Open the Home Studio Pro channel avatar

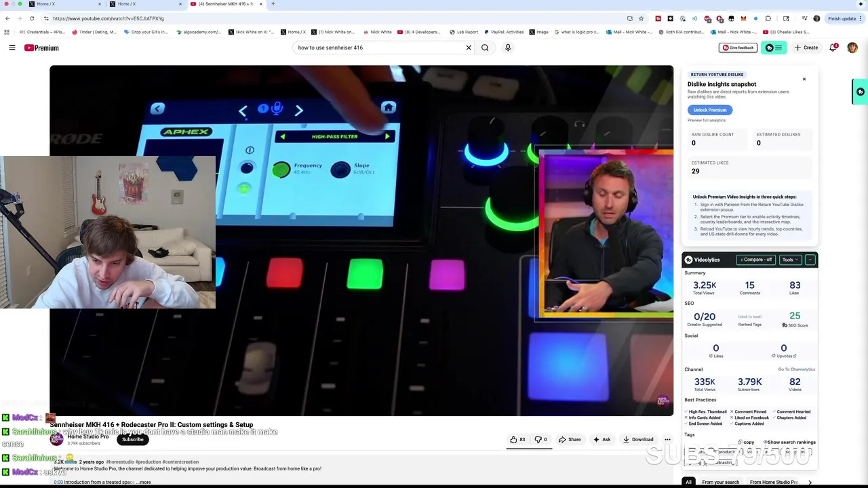point(57,439)
